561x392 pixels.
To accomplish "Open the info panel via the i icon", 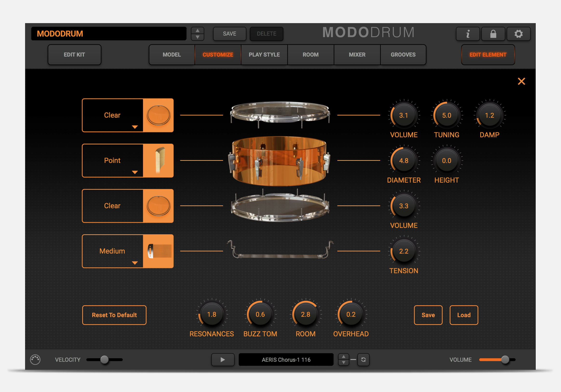I will pos(468,34).
